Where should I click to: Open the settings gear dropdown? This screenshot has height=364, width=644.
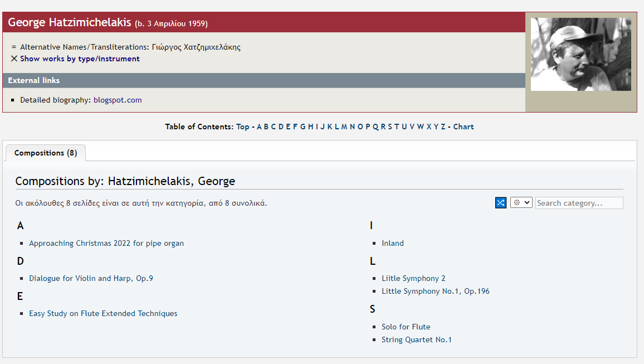(x=521, y=202)
